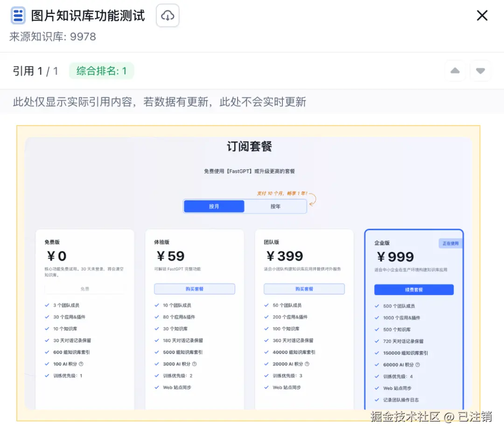Click 训练优先级: 1 in 免费版
The image size is (504, 435).
click(x=68, y=376)
